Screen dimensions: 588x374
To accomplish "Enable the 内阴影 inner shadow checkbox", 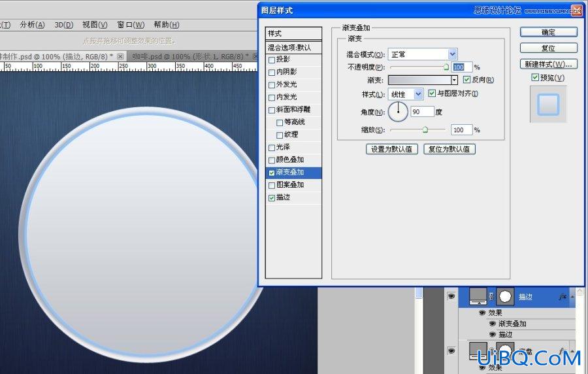I will (272, 72).
